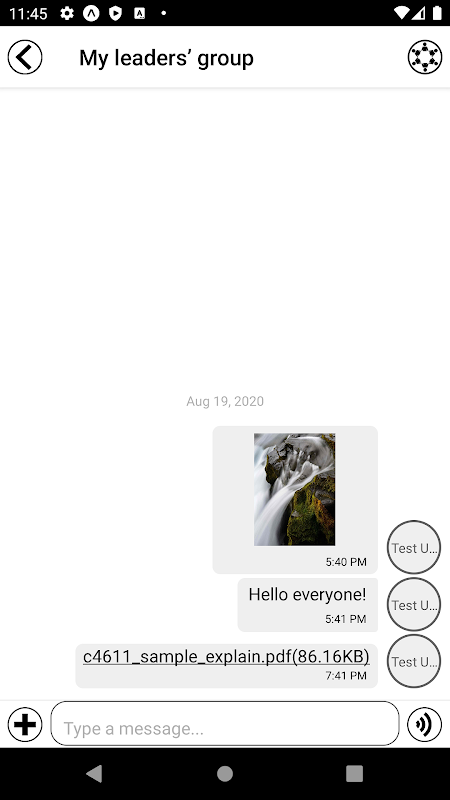Tap the 7:41 PM PDF timestamp

click(x=346, y=676)
